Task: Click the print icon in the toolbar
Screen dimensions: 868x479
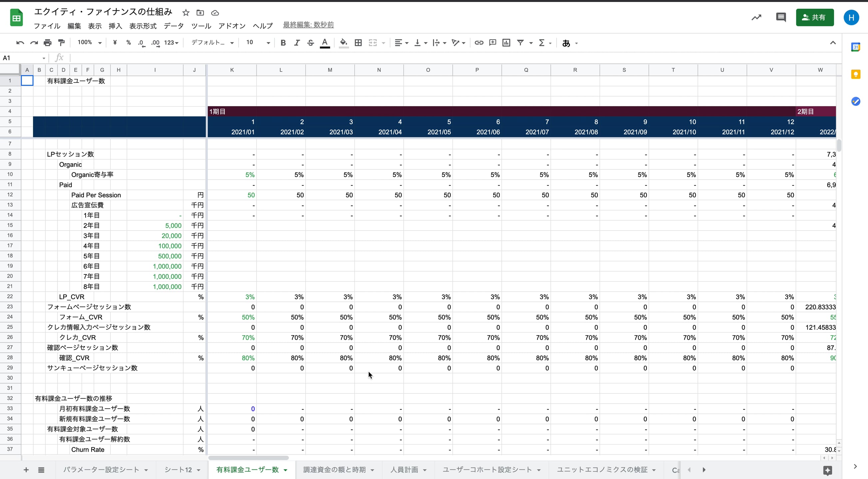Action: point(48,43)
